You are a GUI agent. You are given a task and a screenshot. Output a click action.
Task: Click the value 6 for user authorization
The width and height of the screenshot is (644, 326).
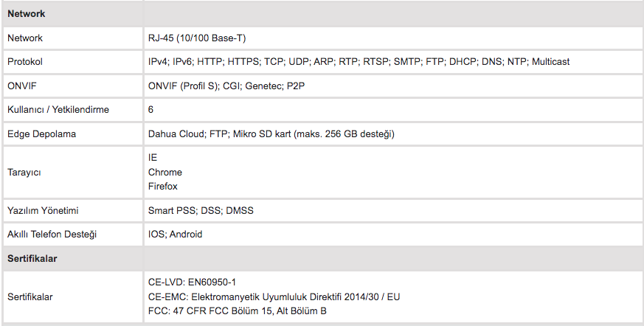click(150, 110)
